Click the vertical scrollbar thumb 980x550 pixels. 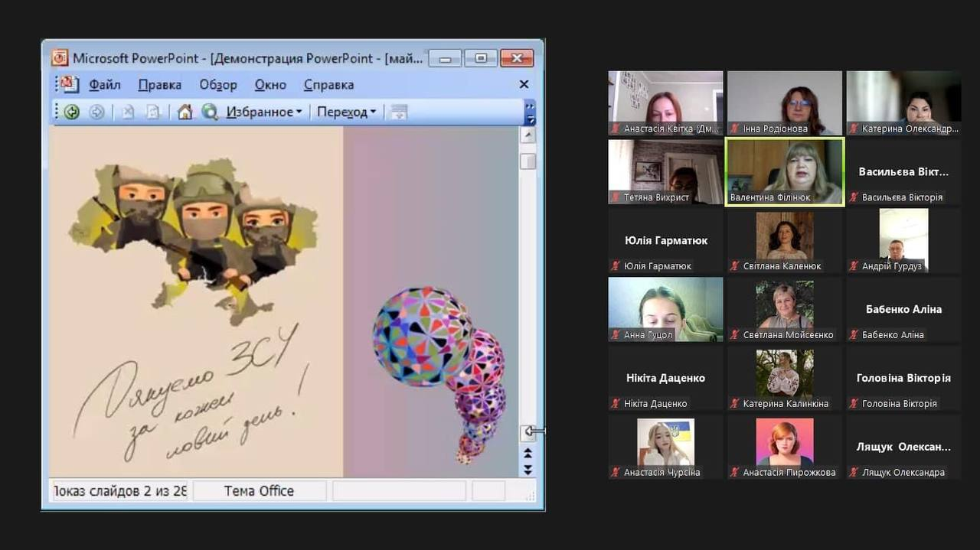tap(528, 161)
